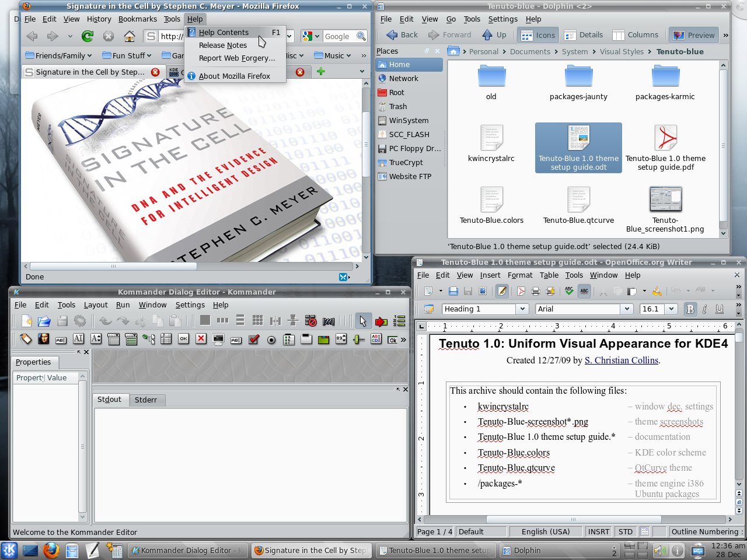Viewport: 747px width, 560px height.
Task: Choose Report Web Forgery in Help menu
Action: [236, 58]
